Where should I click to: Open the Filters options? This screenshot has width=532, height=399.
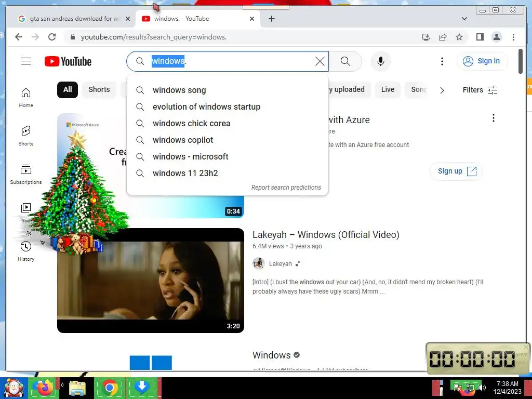[x=480, y=90]
